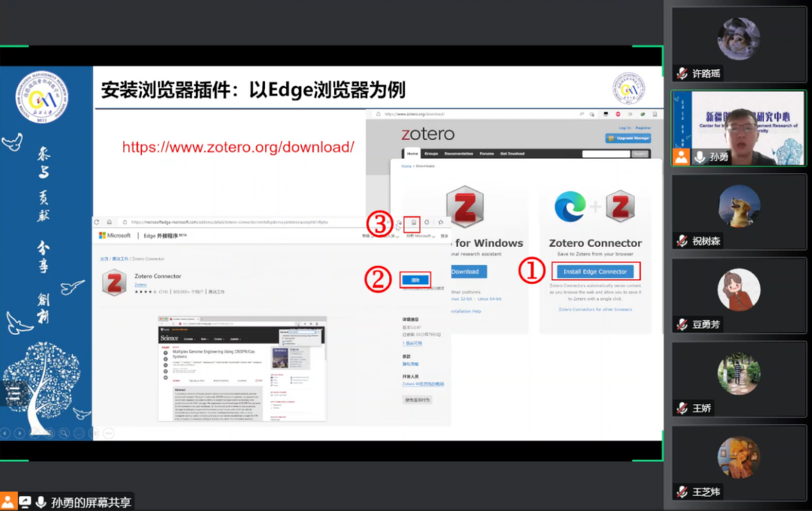812x511 pixels.
Task: Open the Groups tab on Zotero site
Action: (431, 153)
